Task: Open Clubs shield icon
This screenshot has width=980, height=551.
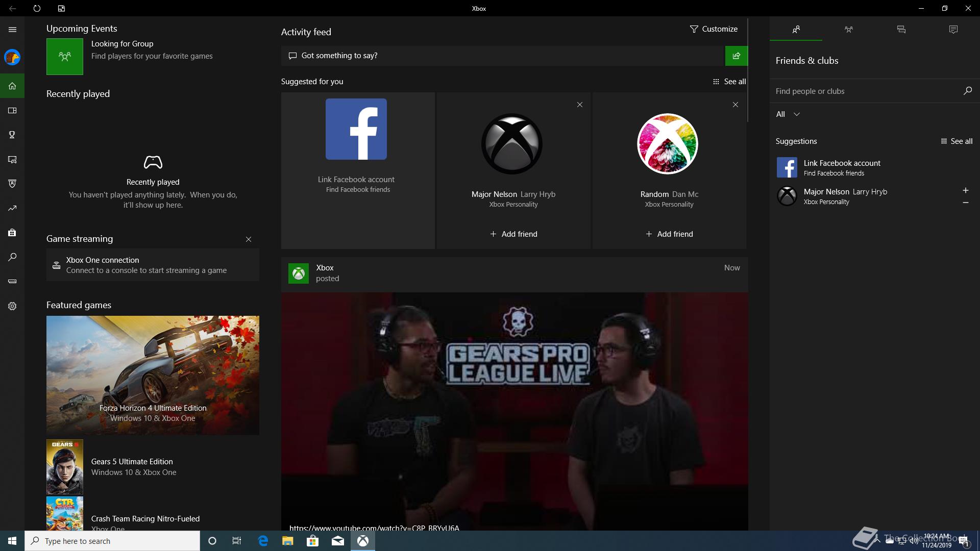Action: click(x=12, y=184)
